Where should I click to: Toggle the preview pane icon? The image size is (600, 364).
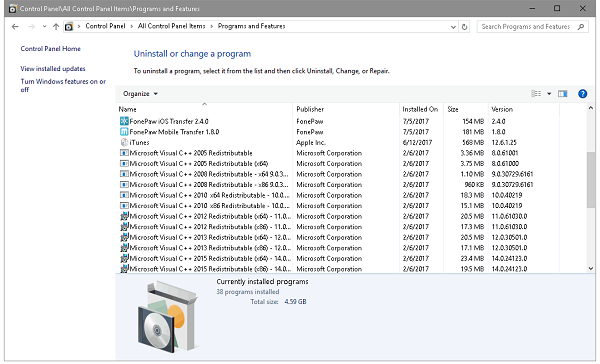pyautogui.click(x=562, y=94)
